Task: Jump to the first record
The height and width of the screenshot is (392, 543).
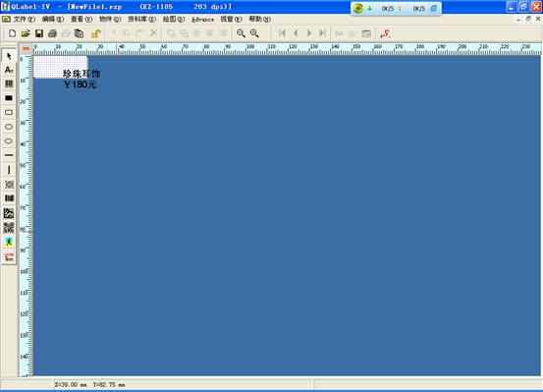Action: tap(282, 33)
